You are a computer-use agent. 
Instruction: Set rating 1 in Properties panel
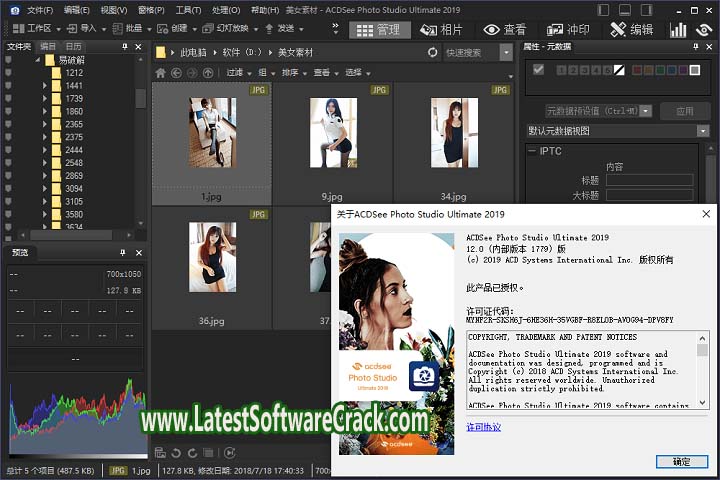tap(561, 70)
